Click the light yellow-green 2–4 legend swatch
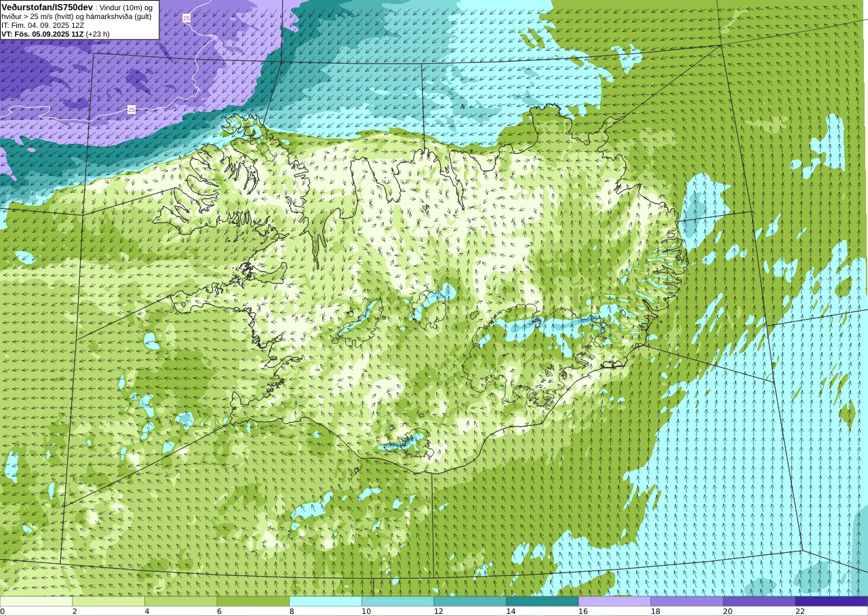This screenshot has height=616, width=868. [x=108, y=601]
